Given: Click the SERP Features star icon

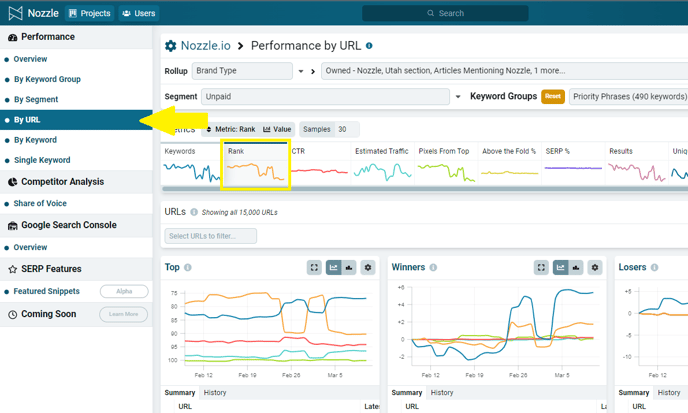Looking at the screenshot, I should (12, 269).
